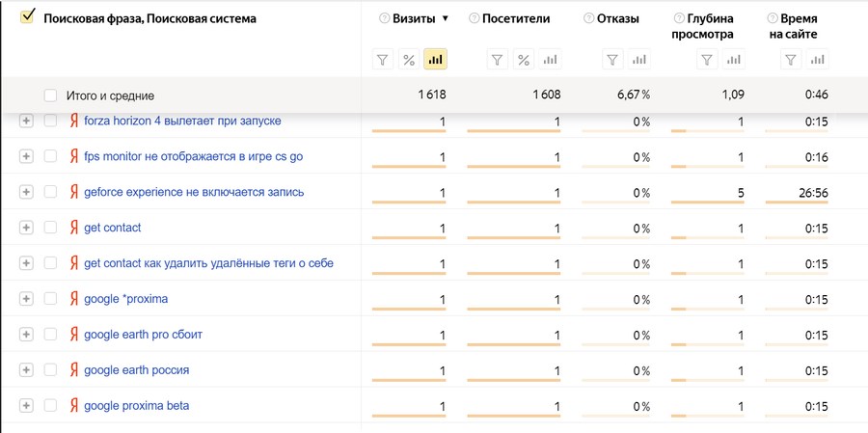The width and height of the screenshot is (868, 433).
Task: Open geforce experience не включается запись link
Action: click(194, 192)
